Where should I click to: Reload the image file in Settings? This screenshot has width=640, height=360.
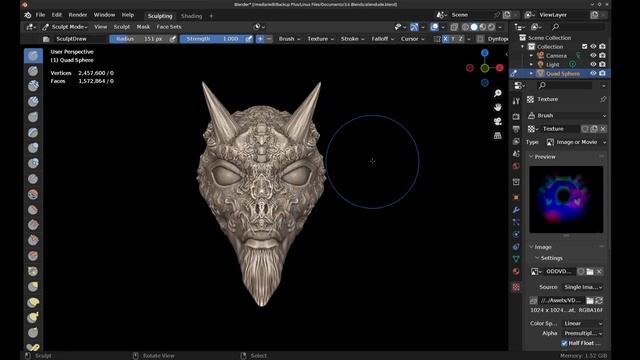pyautogui.click(x=599, y=300)
